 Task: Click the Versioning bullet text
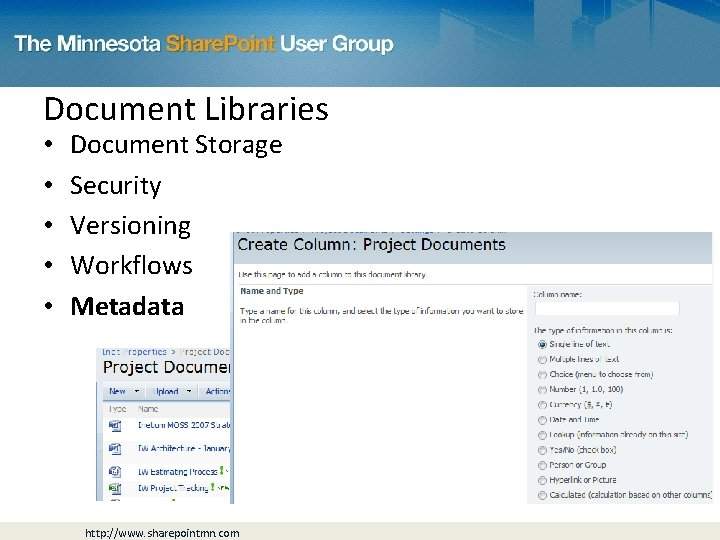tap(130, 226)
